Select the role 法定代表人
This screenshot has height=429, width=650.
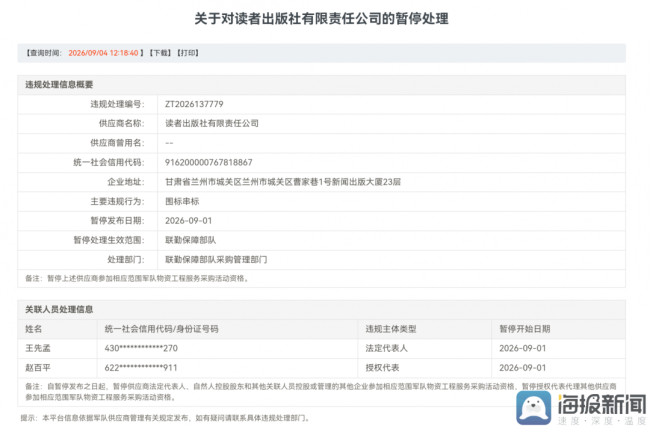(x=386, y=348)
